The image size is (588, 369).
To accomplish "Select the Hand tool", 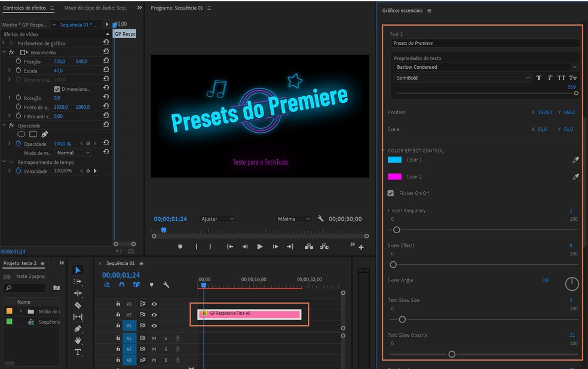I will pyautogui.click(x=78, y=338).
